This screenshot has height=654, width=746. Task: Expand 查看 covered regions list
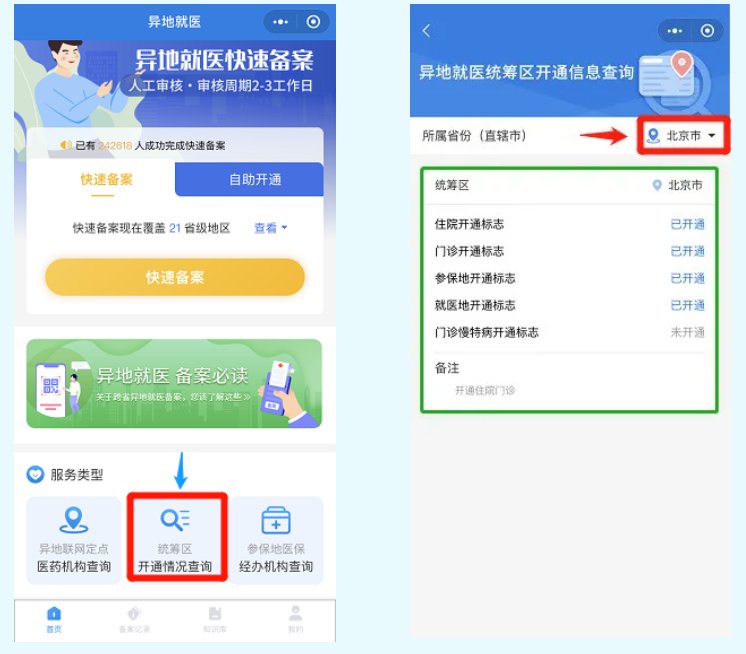270,228
